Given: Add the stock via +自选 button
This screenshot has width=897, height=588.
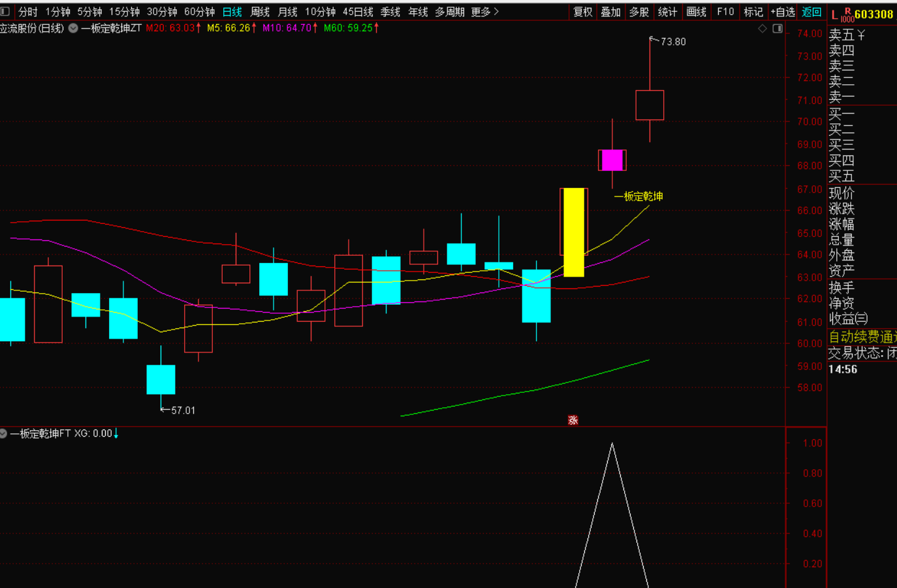Looking at the screenshot, I should tap(782, 12).
